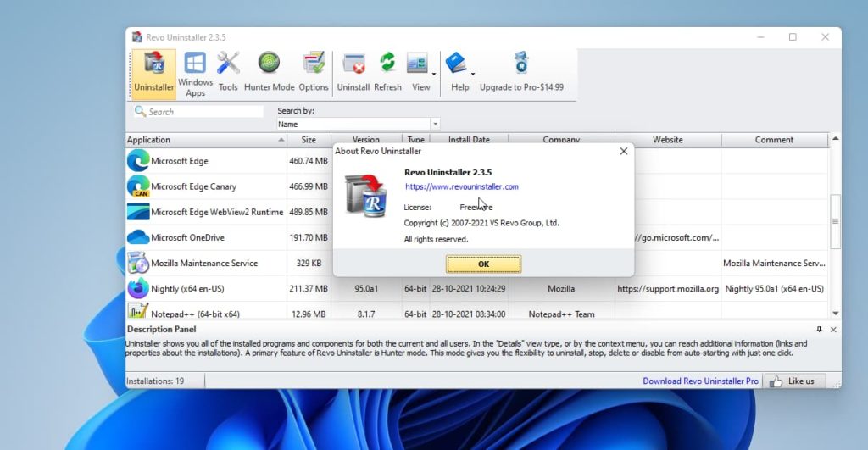Click the Upgrade to Pro icon

click(521, 64)
